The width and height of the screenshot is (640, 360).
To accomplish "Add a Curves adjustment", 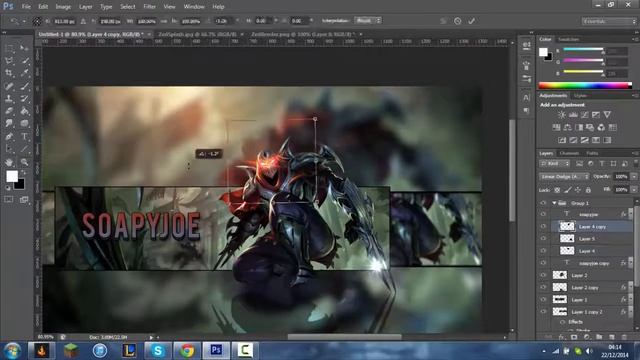I will [x=584, y=115].
